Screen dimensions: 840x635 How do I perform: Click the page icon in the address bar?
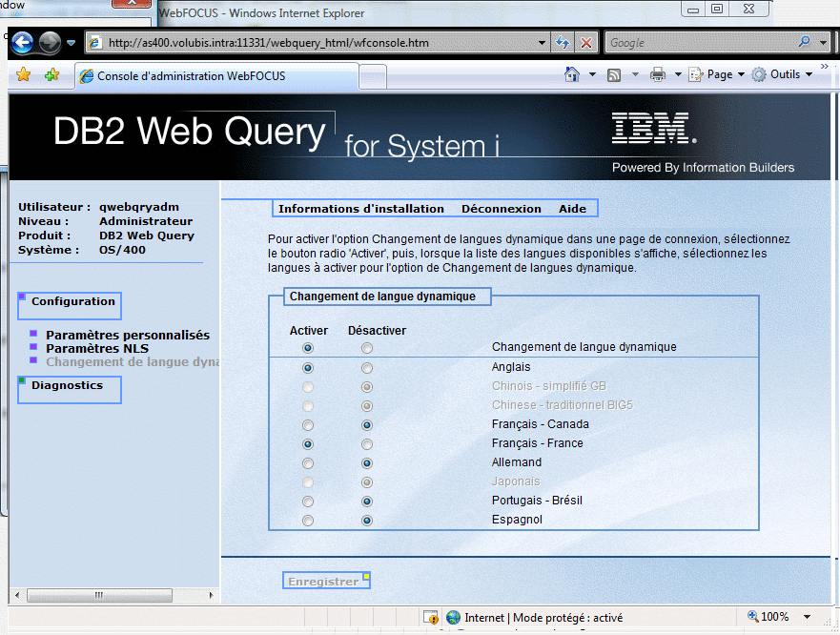[x=95, y=43]
